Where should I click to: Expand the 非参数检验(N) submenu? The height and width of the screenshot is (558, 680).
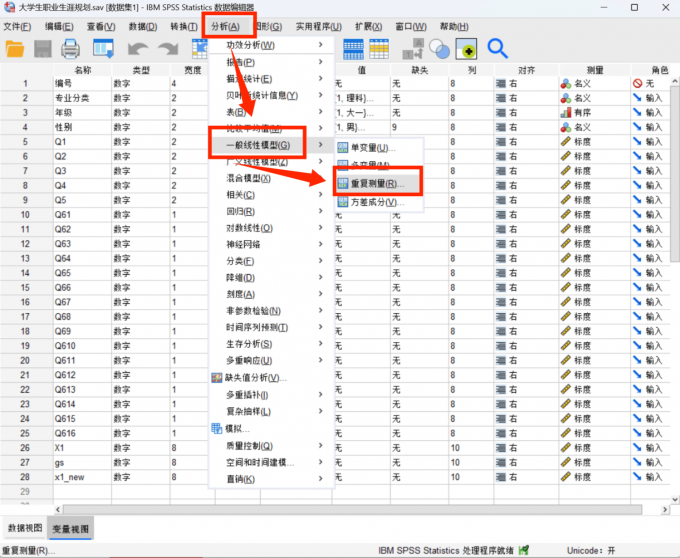(253, 311)
